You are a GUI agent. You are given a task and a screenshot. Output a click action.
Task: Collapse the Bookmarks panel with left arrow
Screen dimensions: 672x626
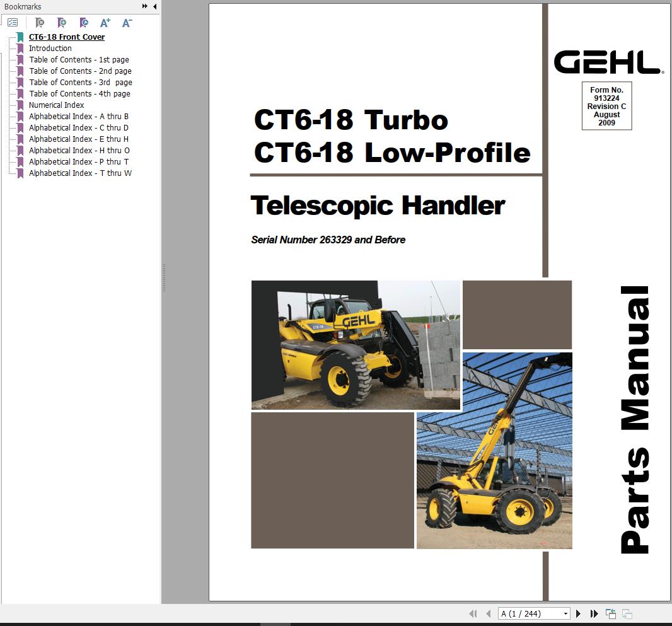coord(154,6)
